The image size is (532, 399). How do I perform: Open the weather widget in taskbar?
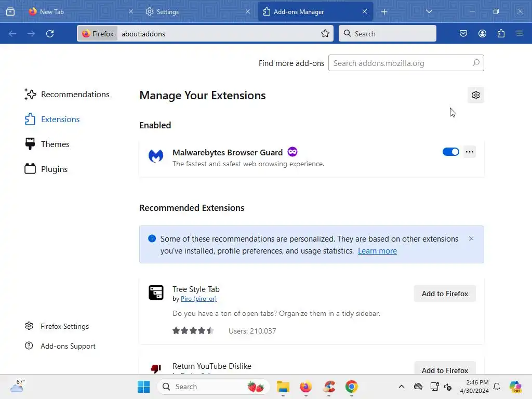17,387
